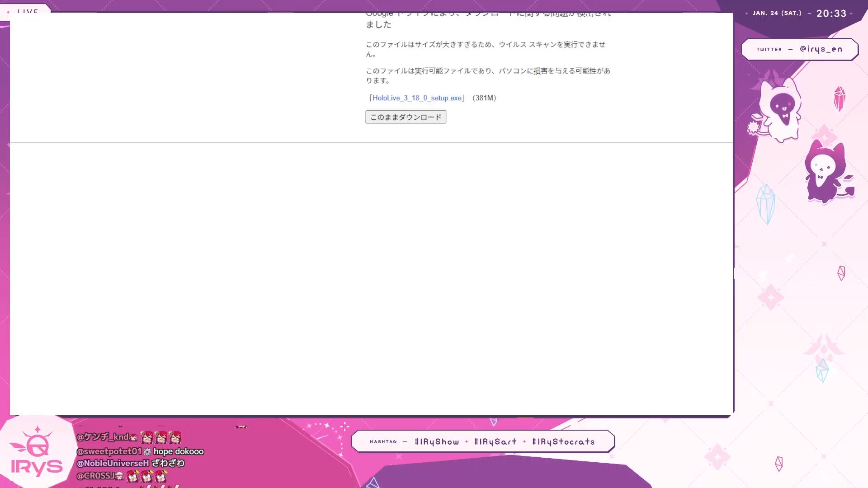Click the pink crystal beside the white mascot

pos(839,99)
